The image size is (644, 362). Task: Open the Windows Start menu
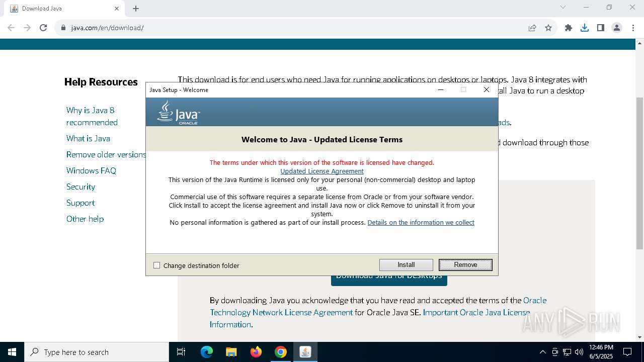12,352
